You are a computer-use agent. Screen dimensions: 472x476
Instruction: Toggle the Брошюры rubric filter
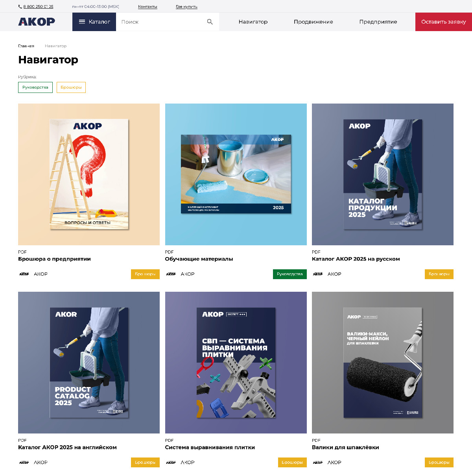71,87
